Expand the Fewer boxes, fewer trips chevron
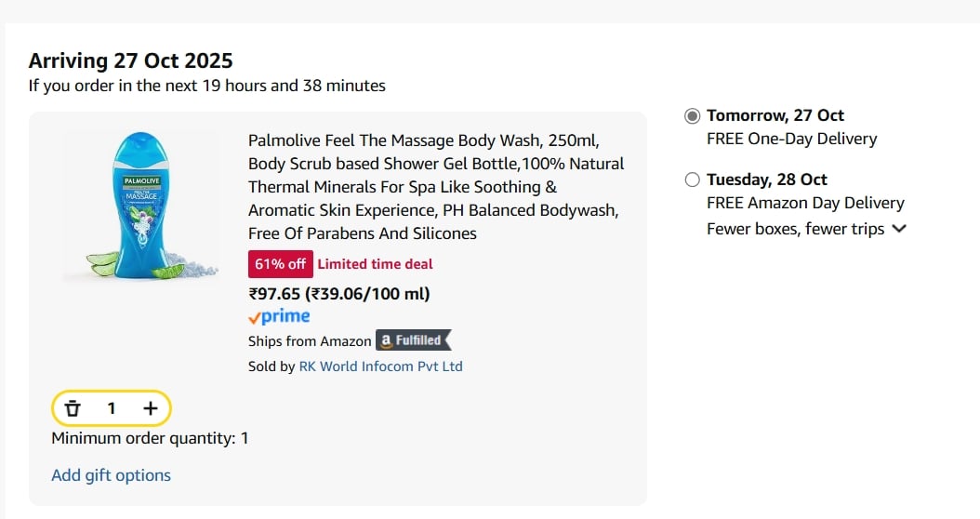980x519 pixels. (898, 229)
